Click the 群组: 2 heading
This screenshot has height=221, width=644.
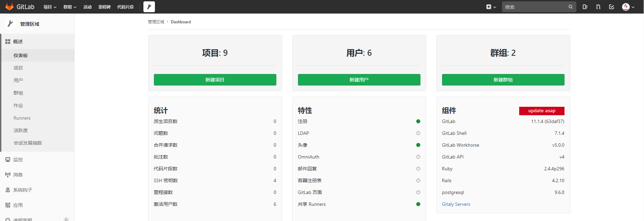pos(503,53)
